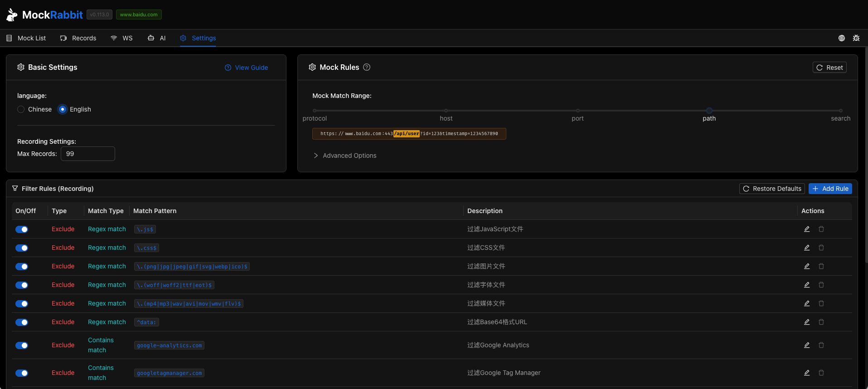
Task: Click the Max Records input field
Action: [x=88, y=154]
